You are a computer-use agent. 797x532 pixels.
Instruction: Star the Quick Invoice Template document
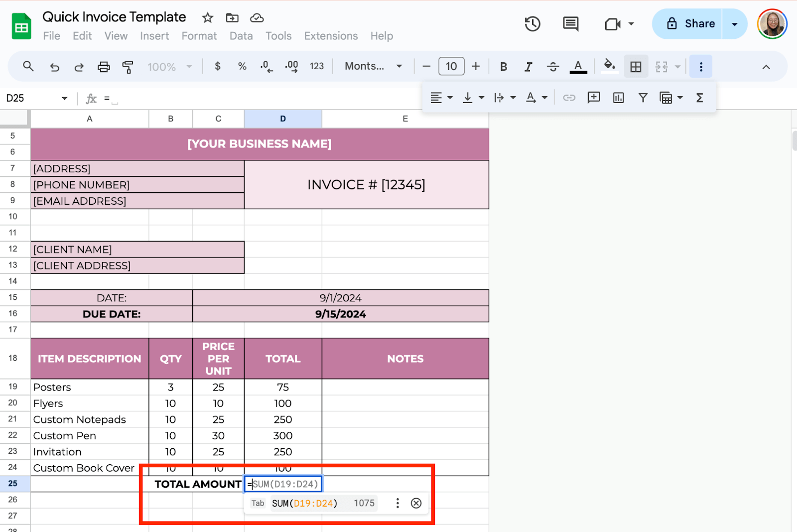[207, 18]
